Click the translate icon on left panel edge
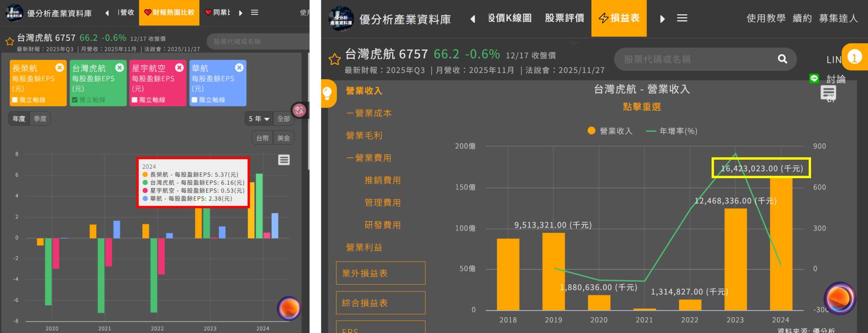This screenshot has width=868, height=333. [299, 110]
